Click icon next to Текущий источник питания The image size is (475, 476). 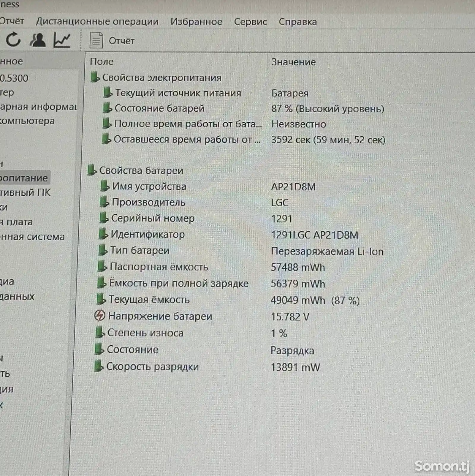tap(108, 93)
